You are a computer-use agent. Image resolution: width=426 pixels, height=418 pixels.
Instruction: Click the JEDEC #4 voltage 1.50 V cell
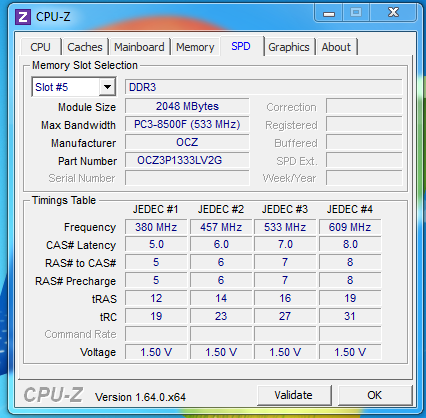coord(350,352)
